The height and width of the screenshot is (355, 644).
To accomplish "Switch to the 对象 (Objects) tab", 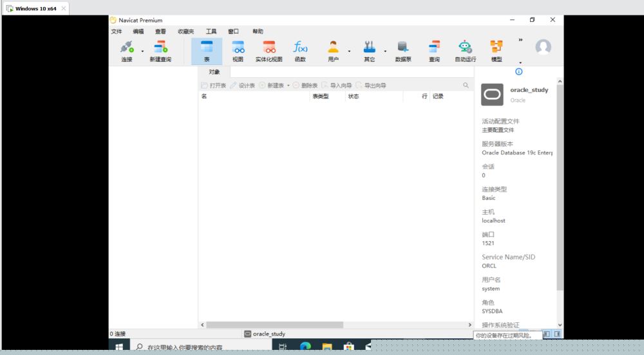I will [214, 72].
